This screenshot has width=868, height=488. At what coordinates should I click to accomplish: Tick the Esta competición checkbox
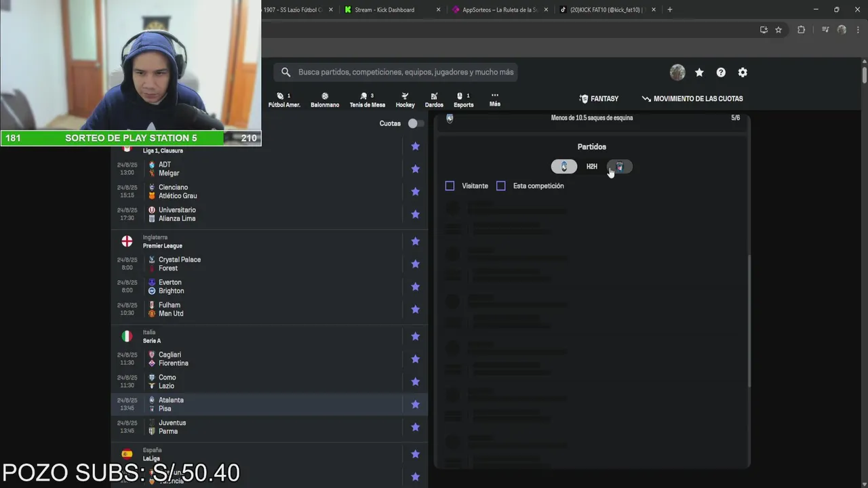501,186
